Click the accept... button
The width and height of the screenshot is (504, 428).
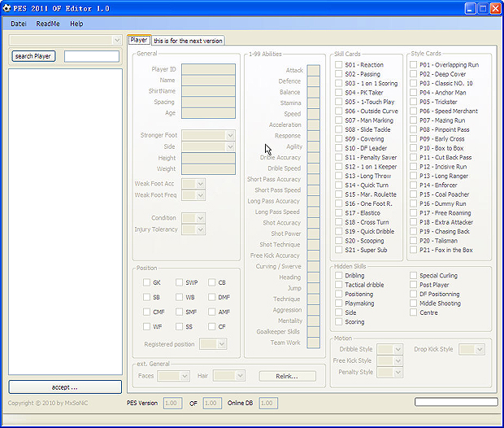(65, 387)
